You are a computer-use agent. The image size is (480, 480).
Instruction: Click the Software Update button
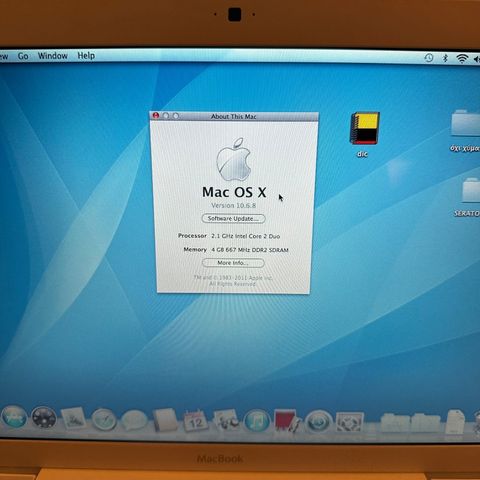tap(233, 219)
